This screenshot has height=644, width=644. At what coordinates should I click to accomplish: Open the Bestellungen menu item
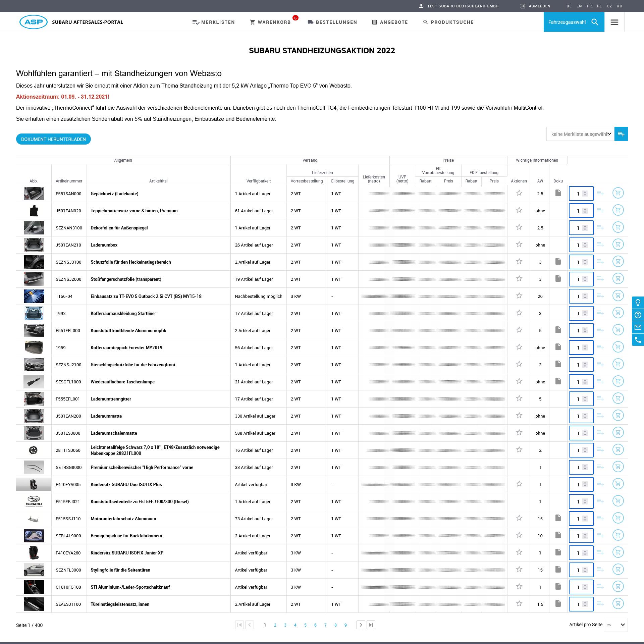click(332, 22)
